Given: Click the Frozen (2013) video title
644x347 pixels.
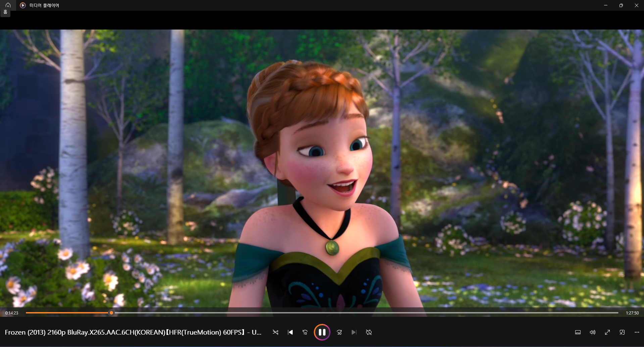Looking at the screenshot, I should point(133,332).
